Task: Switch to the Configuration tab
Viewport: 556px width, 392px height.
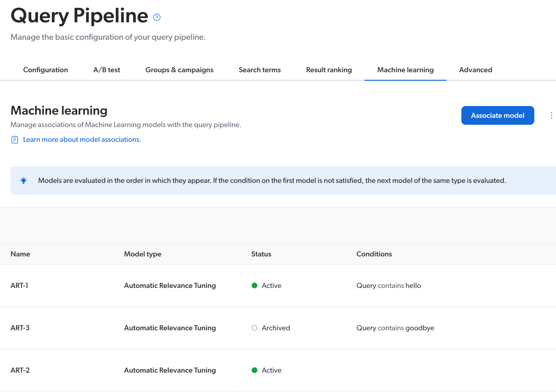Action: [46, 70]
